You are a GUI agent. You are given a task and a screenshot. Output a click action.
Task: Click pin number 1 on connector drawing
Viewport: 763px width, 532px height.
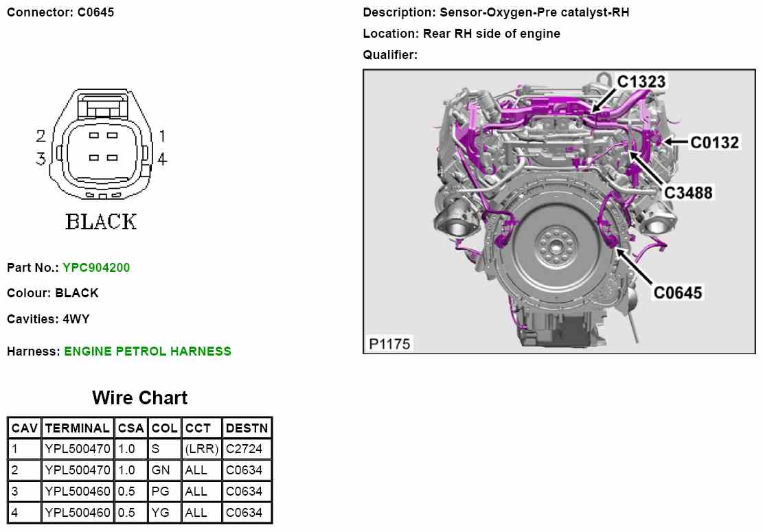[162, 136]
